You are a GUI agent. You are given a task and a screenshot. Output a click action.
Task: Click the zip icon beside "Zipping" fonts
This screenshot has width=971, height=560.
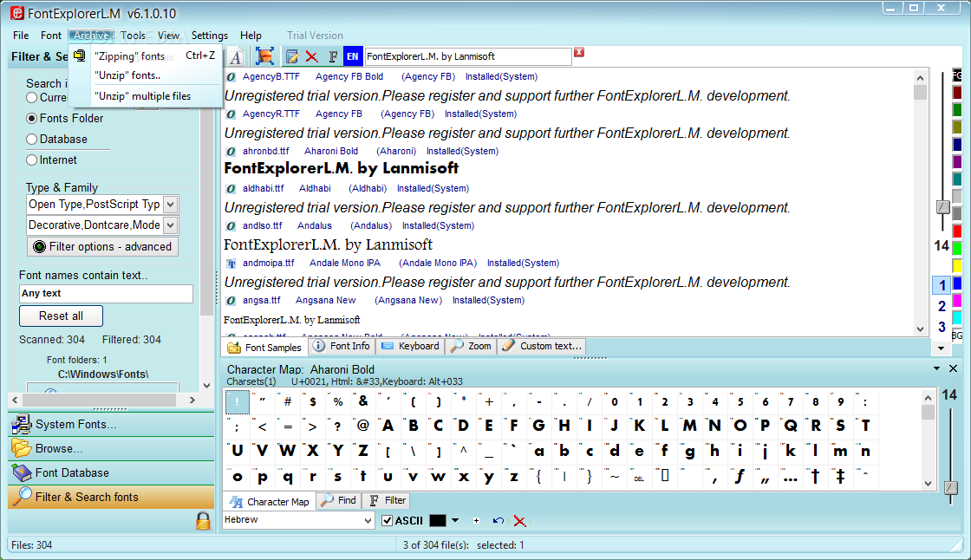79,55
